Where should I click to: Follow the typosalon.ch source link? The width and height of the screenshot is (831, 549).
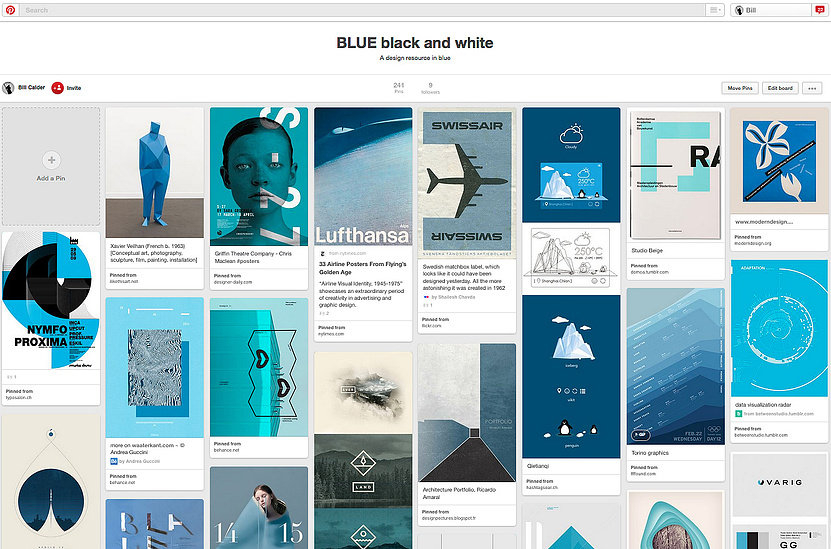click(x=19, y=397)
